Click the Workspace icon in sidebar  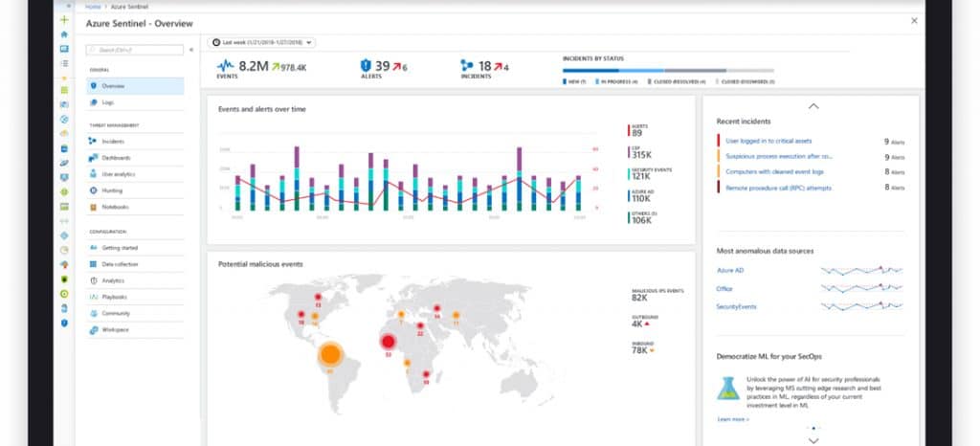93,329
